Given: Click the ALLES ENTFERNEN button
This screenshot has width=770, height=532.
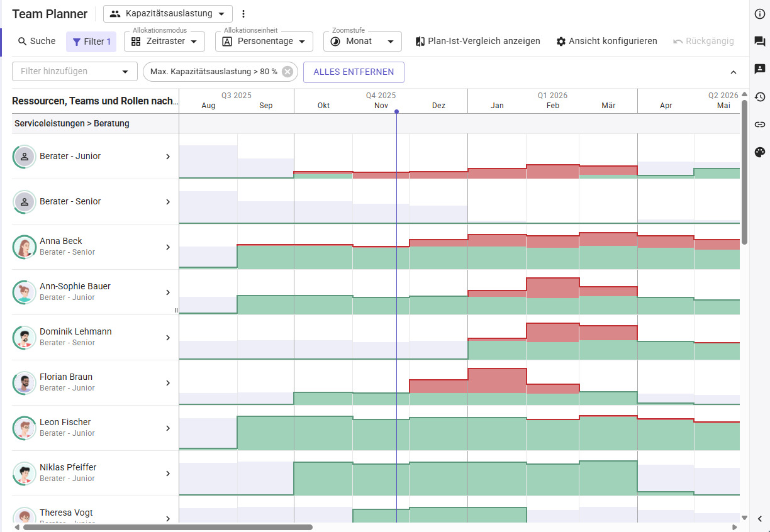Looking at the screenshot, I should click(354, 72).
